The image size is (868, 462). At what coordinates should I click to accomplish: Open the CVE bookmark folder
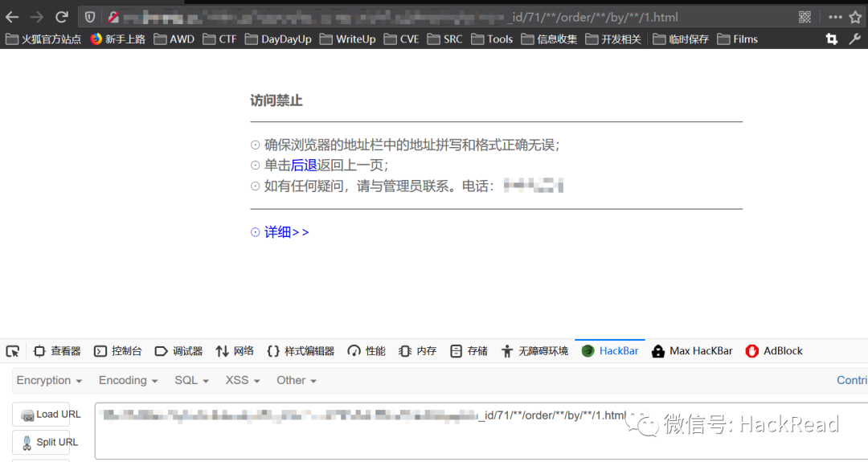[x=401, y=39]
